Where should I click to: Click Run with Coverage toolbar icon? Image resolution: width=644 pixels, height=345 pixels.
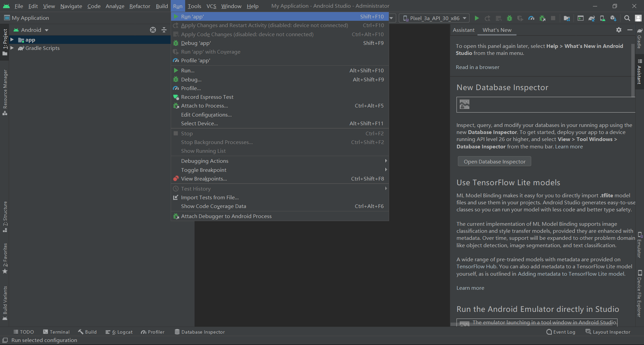coord(520,18)
